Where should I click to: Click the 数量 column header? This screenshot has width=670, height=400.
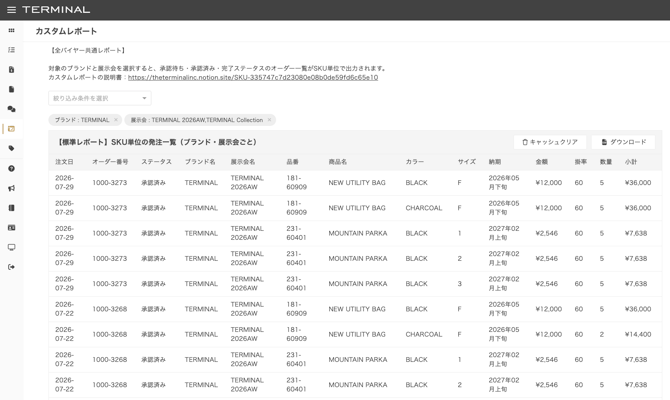tap(605, 162)
